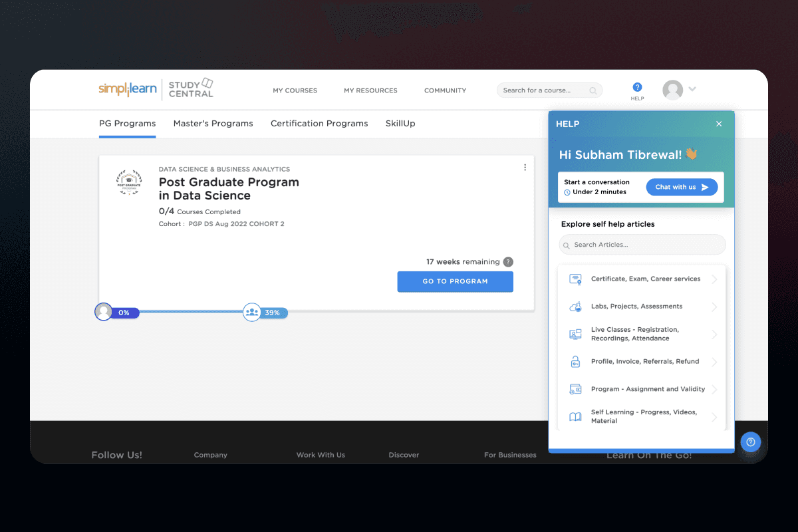The height and width of the screenshot is (532, 798).
Task: Expand Self Learning chevron
Action: pyautogui.click(x=714, y=417)
